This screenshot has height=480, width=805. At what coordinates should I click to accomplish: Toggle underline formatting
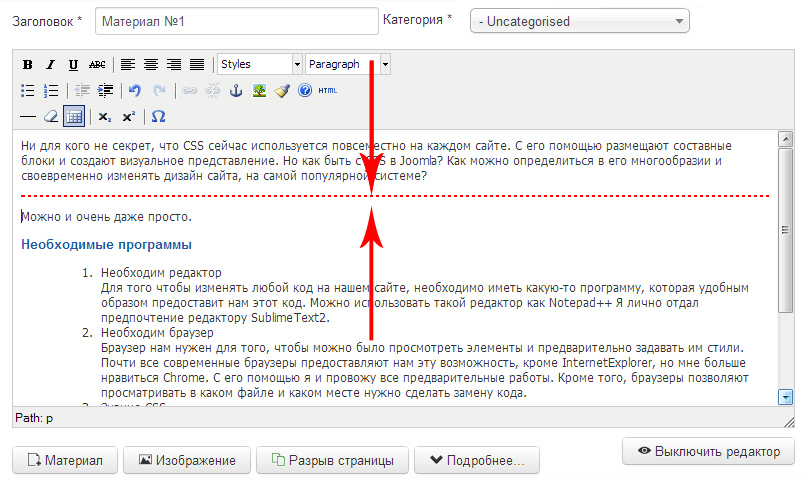pos(73,65)
